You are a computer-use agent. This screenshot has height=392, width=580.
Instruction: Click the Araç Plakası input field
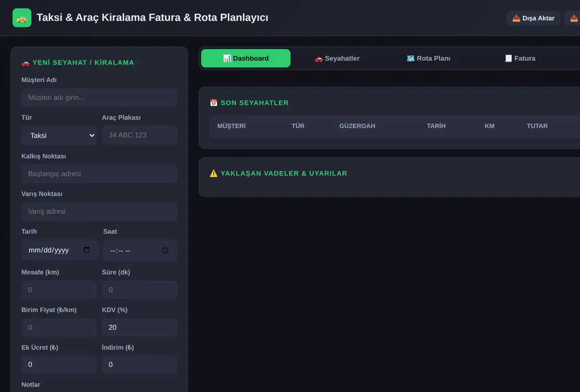tap(139, 135)
